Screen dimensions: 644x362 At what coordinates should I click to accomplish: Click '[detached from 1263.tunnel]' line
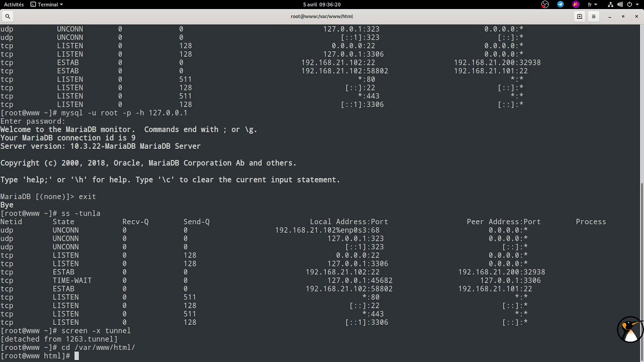(x=59, y=339)
